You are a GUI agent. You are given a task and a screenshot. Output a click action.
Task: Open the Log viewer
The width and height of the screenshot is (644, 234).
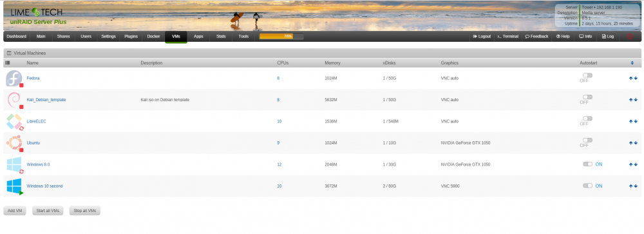(x=608, y=36)
